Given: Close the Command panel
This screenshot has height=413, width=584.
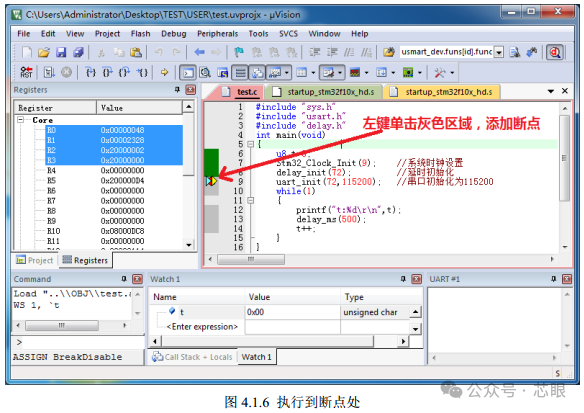Looking at the screenshot, I should point(137,279).
